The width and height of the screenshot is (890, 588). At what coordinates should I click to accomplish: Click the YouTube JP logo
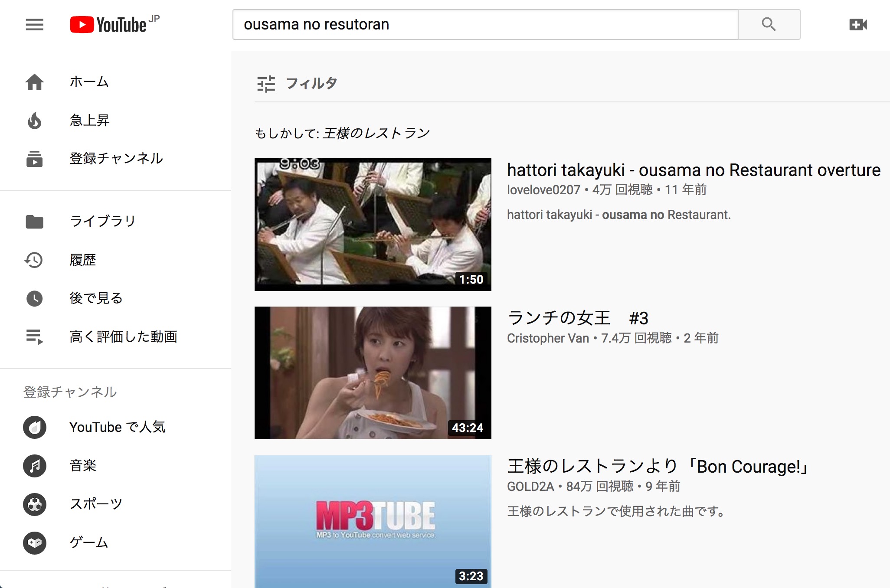115,24
